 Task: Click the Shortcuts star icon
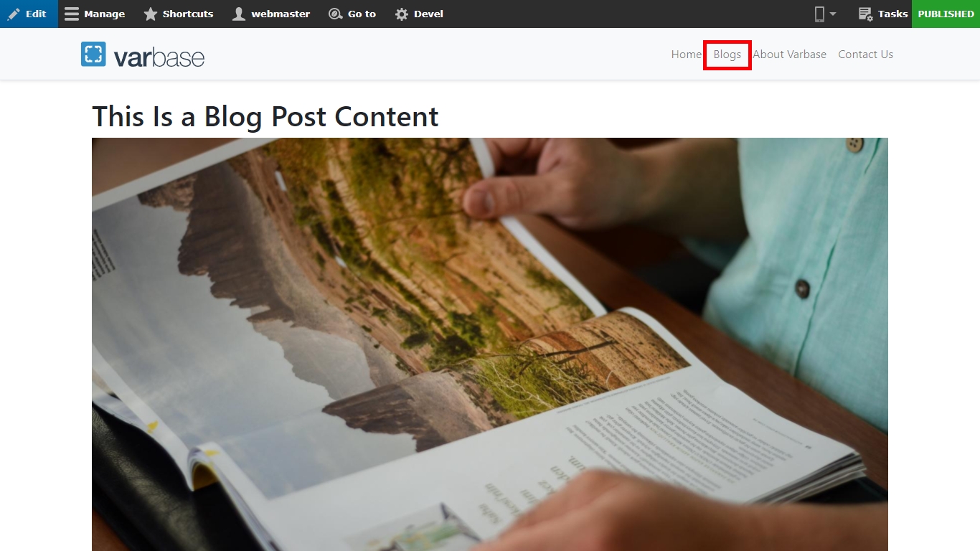pos(150,14)
